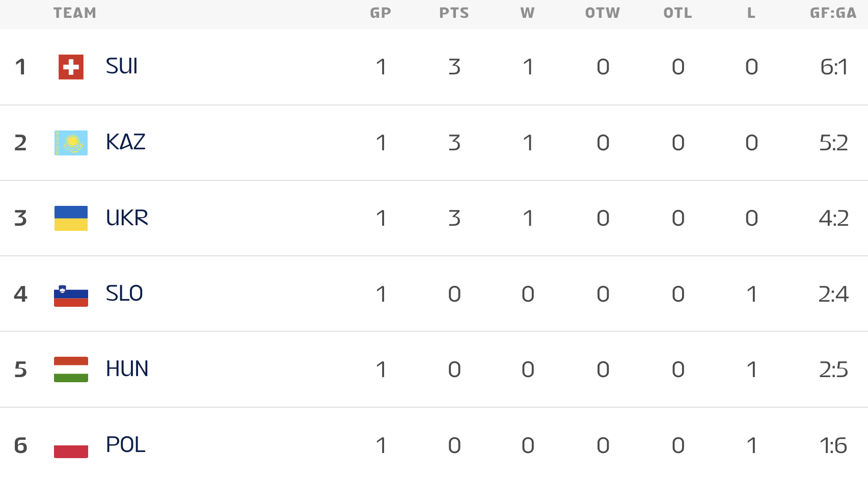868x478 pixels.
Task: Click the GF:GA column header
Action: click(x=833, y=13)
